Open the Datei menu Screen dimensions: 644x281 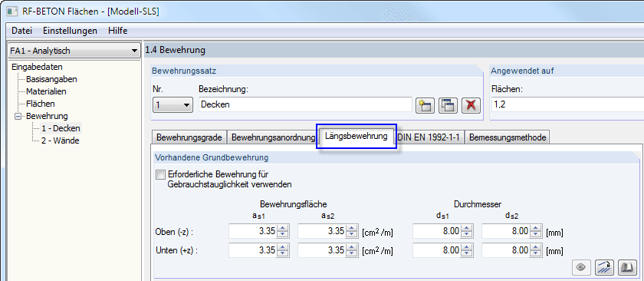21,31
